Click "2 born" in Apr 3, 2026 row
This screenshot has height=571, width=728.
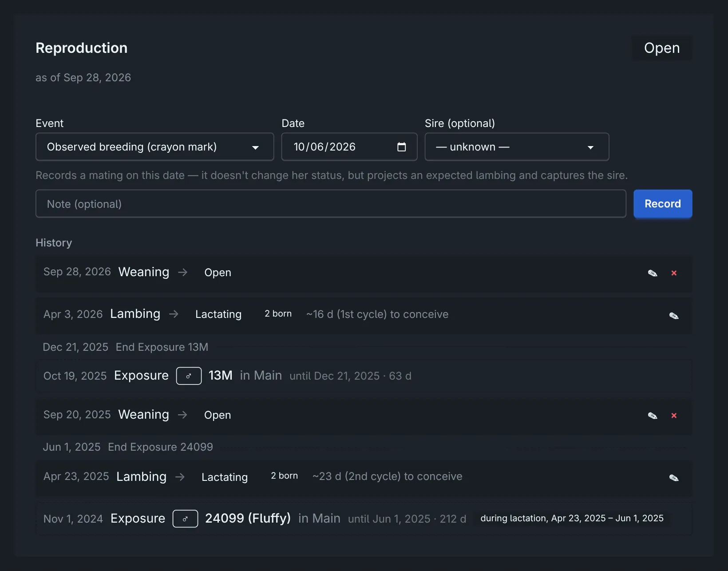[278, 313]
